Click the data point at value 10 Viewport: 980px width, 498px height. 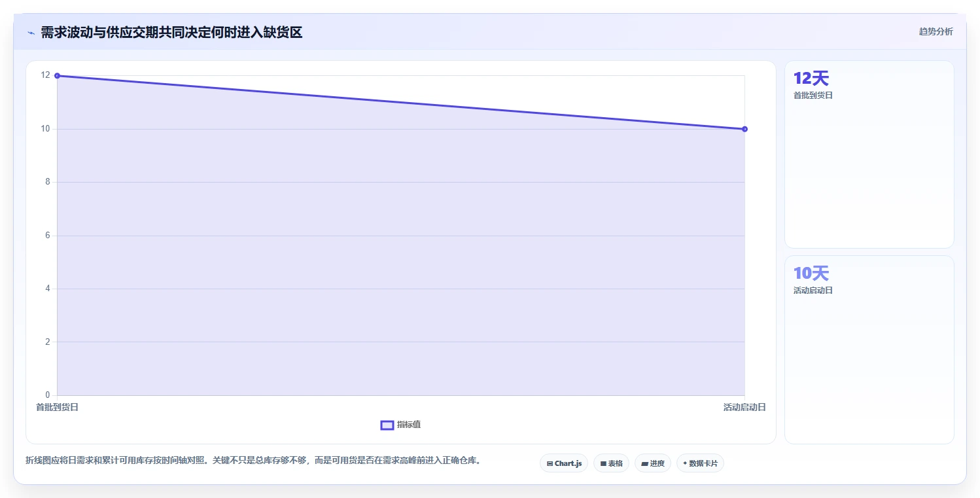[x=744, y=129]
